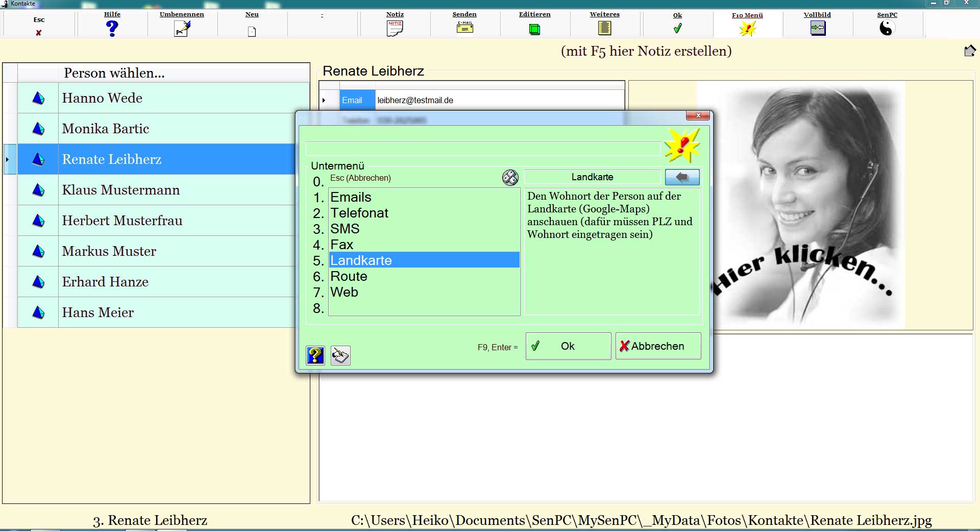Expand the Email row arrow
Screen dimensions: 980x531
324,101
